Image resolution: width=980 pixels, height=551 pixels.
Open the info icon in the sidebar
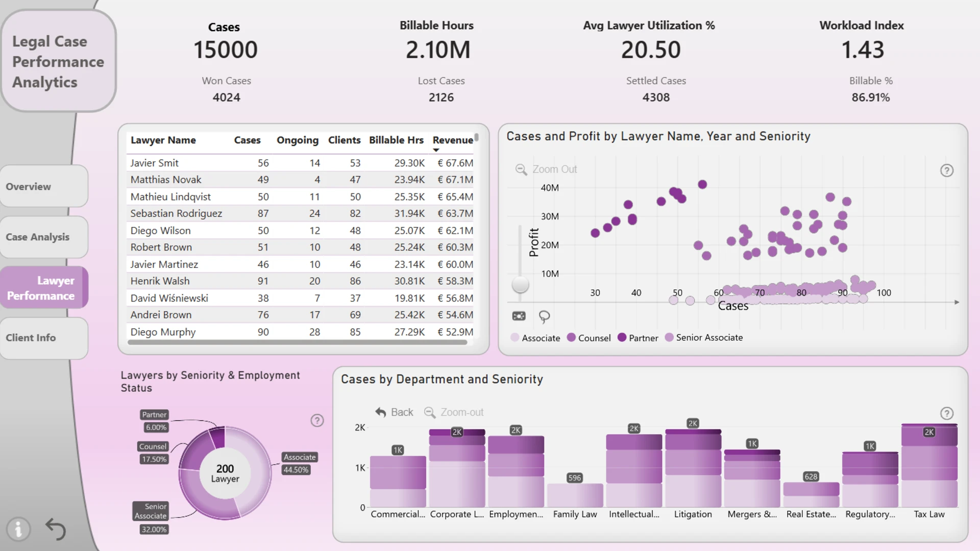tap(18, 529)
